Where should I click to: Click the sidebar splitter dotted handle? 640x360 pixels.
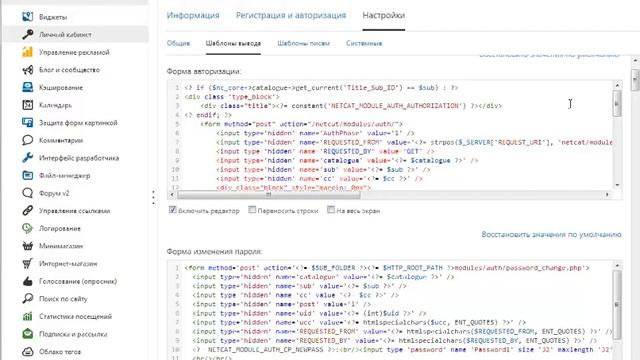coord(153,198)
